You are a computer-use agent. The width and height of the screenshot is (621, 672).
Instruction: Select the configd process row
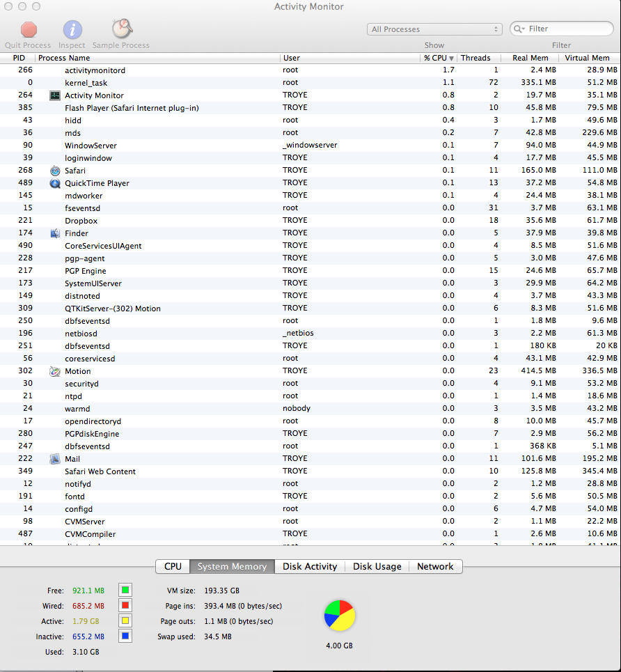(310, 509)
